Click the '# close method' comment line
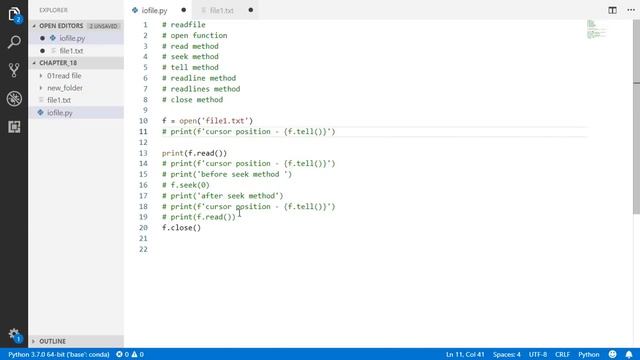This screenshot has height=360, width=640. [x=193, y=100]
